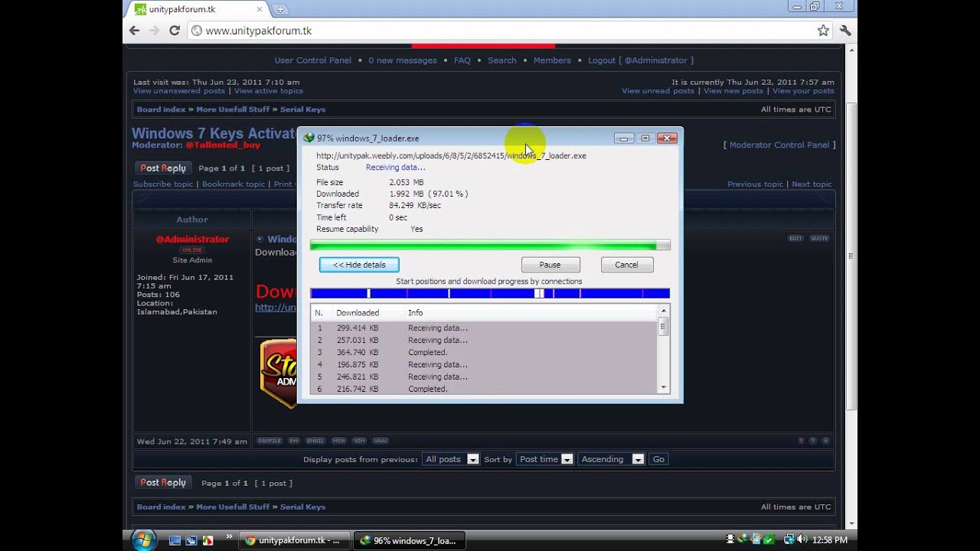Open moderator @Tallented_boy profile link
Screen dimensions: 980x551
click(x=223, y=145)
